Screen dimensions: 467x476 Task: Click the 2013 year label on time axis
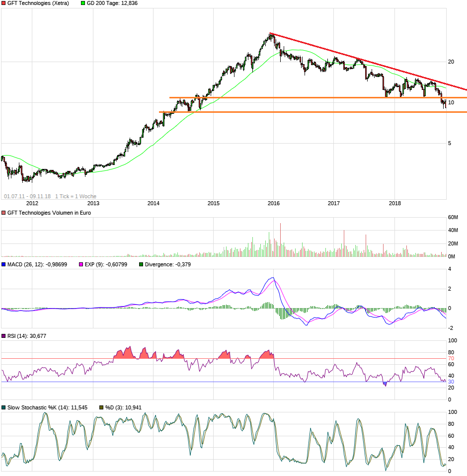93,203
